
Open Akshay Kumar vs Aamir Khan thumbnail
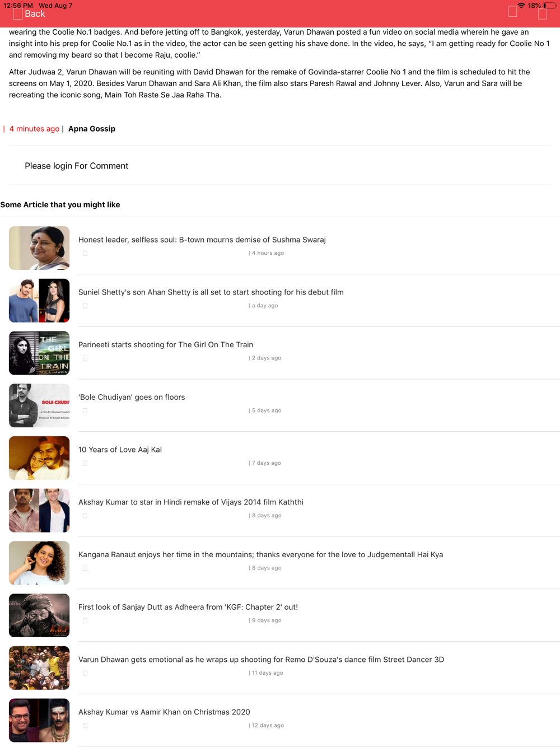coord(39,720)
